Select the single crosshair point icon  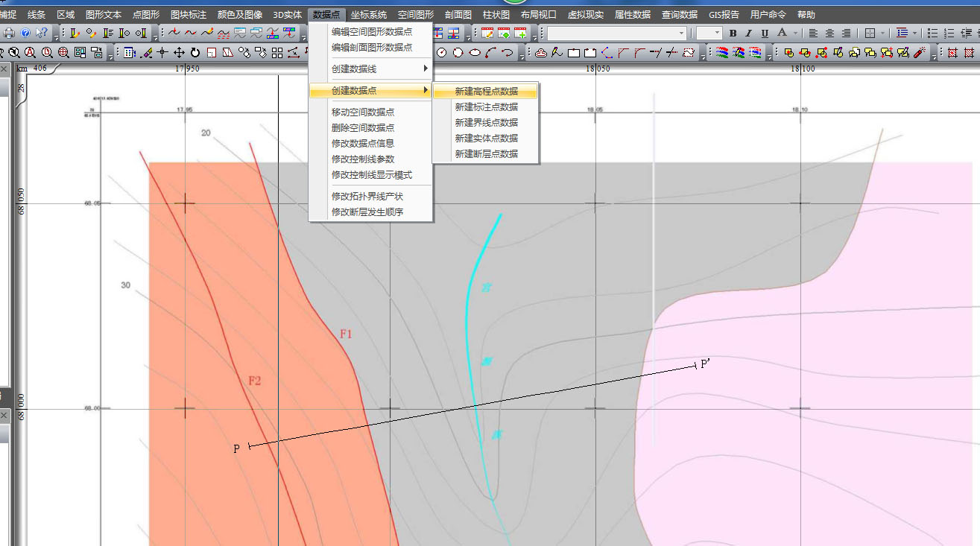pyautogui.click(x=162, y=53)
